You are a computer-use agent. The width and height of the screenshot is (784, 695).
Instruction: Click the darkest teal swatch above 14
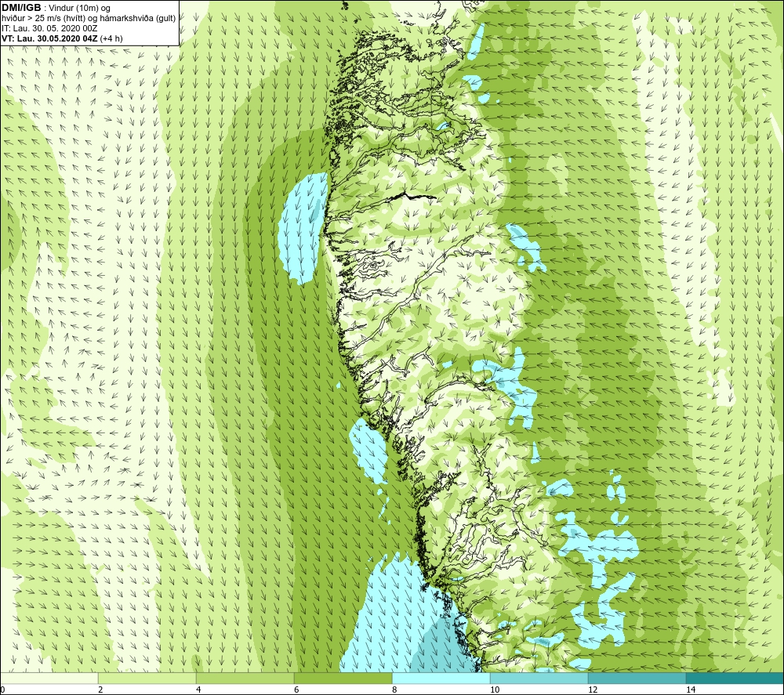[x=735, y=679]
